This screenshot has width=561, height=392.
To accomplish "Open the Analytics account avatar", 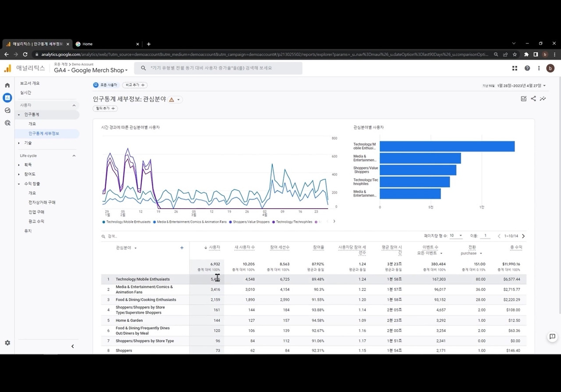I will 550,68.
